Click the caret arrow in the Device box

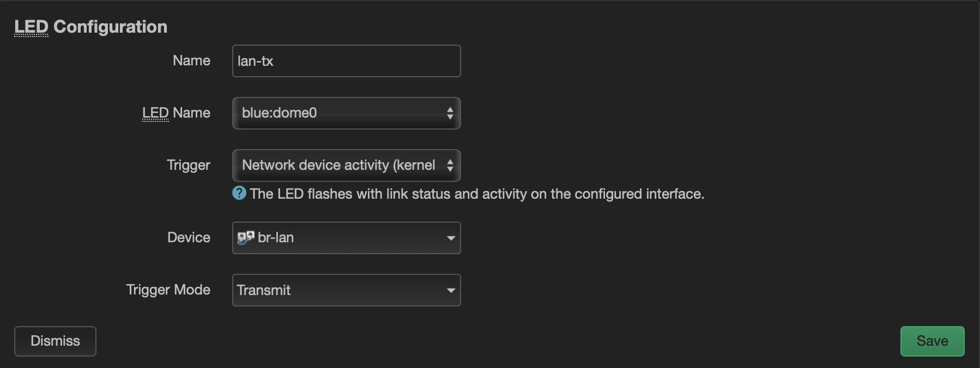coord(451,238)
